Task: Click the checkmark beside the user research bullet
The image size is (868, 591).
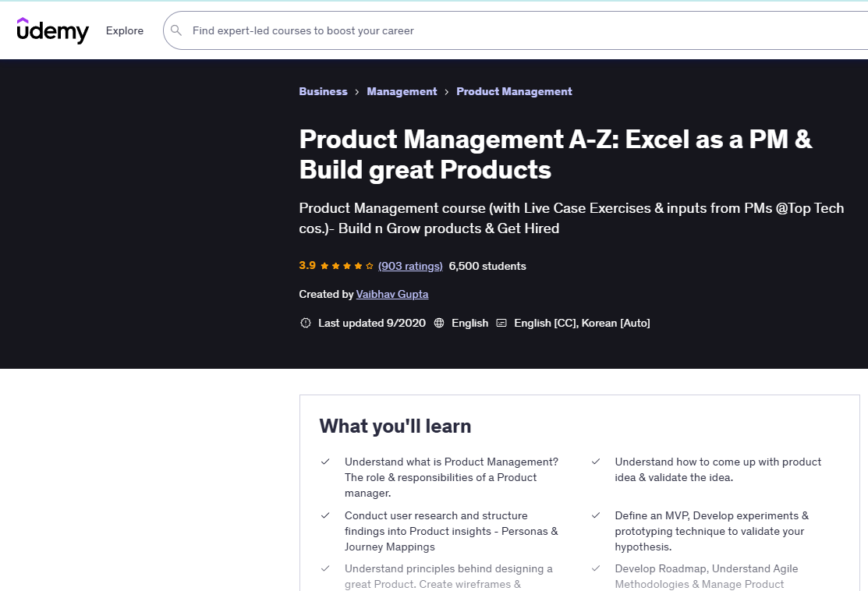Action: click(325, 516)
